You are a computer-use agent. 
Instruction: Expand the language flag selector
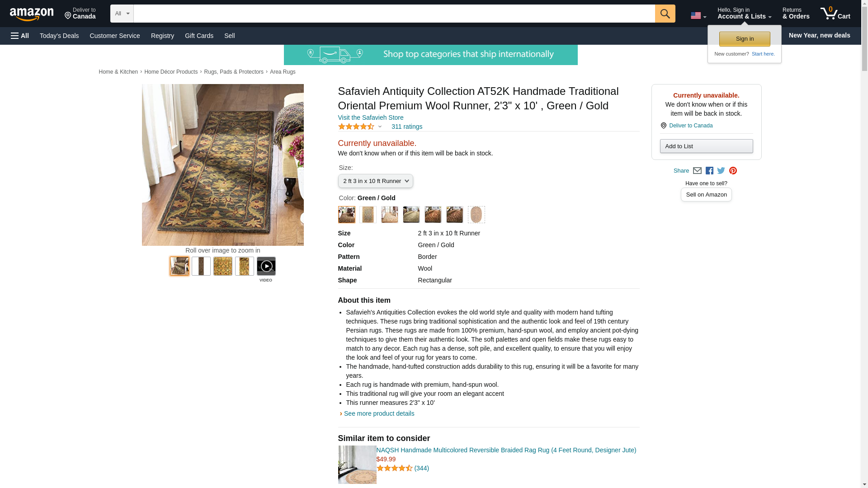[x=698, y=15]
